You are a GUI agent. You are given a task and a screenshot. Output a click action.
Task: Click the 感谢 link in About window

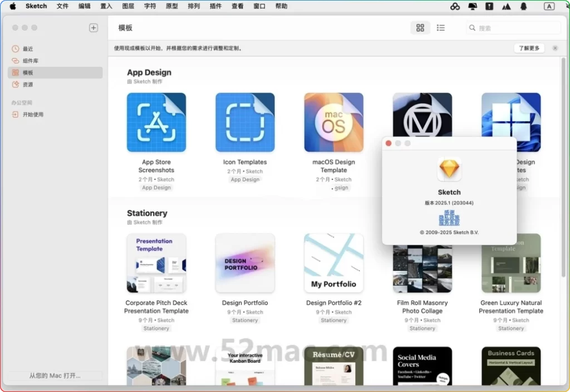449,212
